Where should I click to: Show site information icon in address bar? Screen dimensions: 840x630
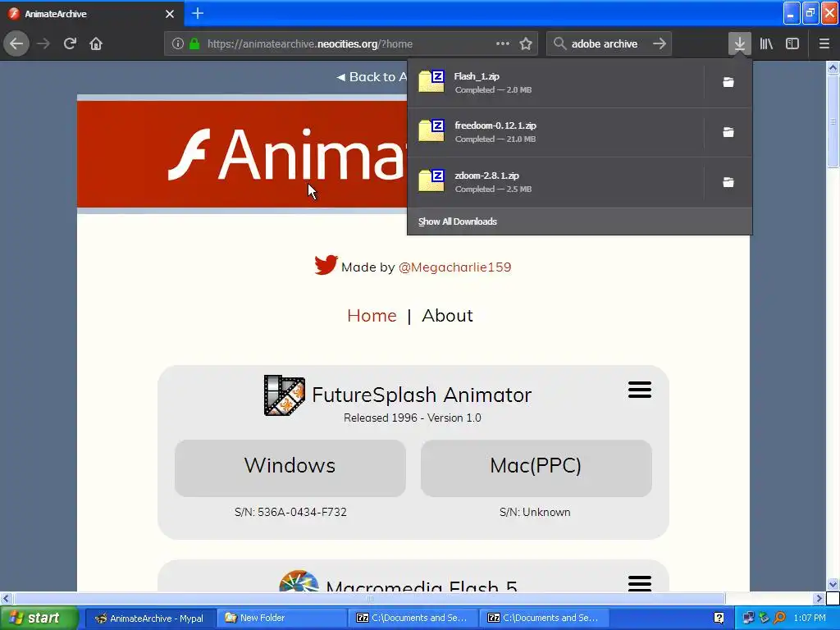coord(178,43)
